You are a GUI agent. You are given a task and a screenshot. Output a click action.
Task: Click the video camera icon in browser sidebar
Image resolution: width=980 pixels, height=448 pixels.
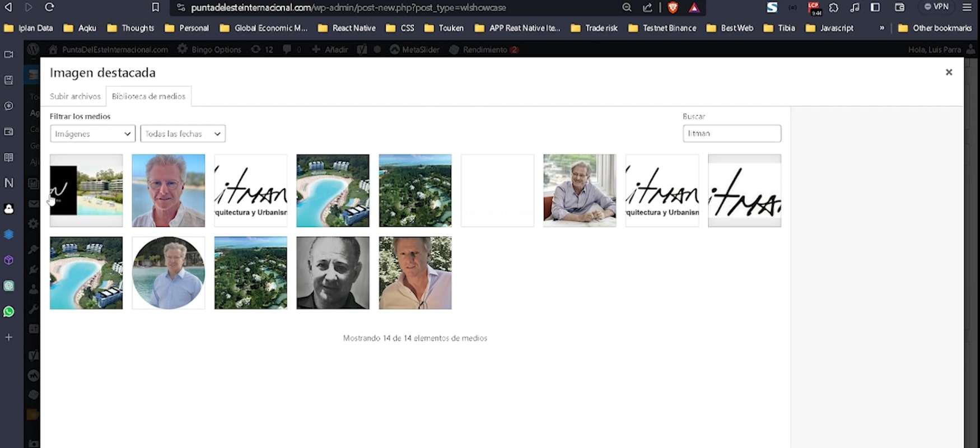[x=9, y=54]
